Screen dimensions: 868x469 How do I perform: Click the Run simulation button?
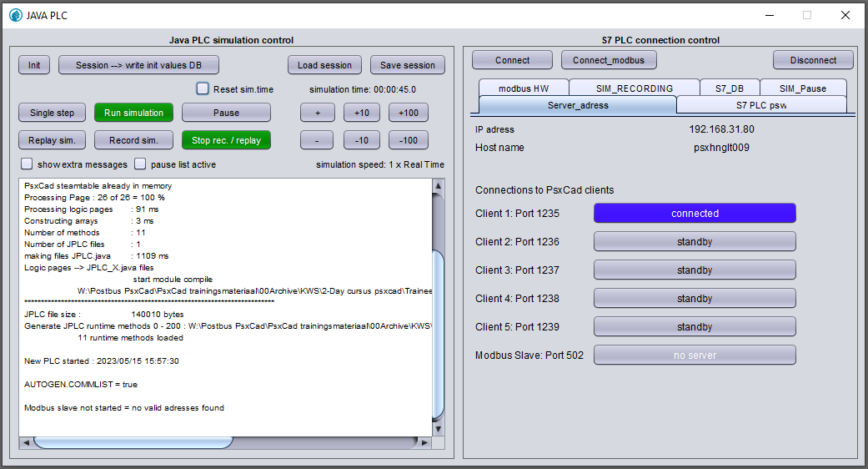point(133,113)
